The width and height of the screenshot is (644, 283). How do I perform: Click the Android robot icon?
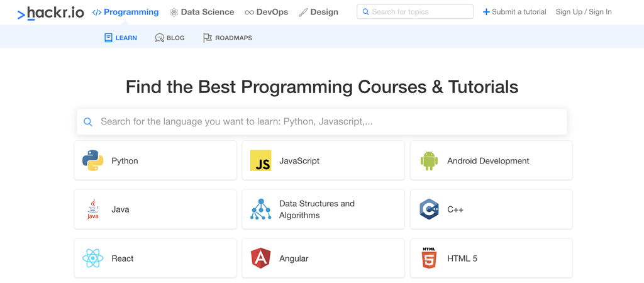point(429,161)
